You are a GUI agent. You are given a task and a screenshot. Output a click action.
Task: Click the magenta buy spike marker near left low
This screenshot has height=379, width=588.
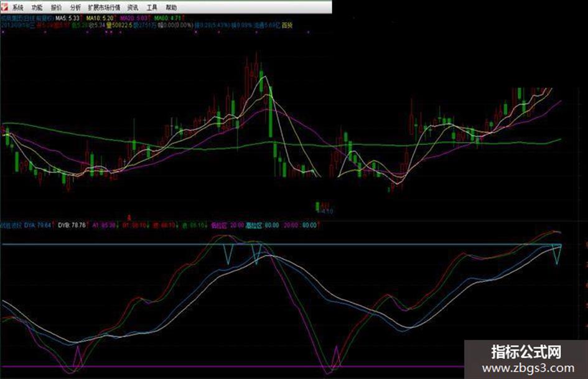tap(78, 357)
